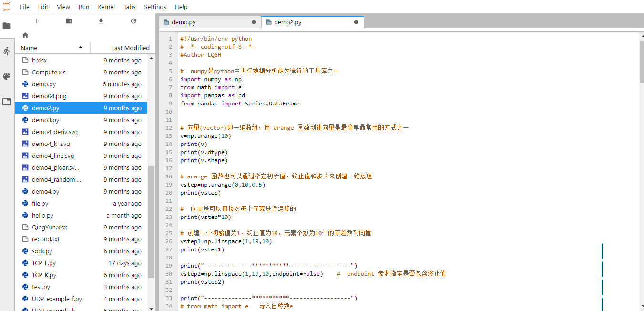The height and width of the screenshot is (311, 644).
Task: Select TCP-K.py in file list
Action: click(81, 275)
